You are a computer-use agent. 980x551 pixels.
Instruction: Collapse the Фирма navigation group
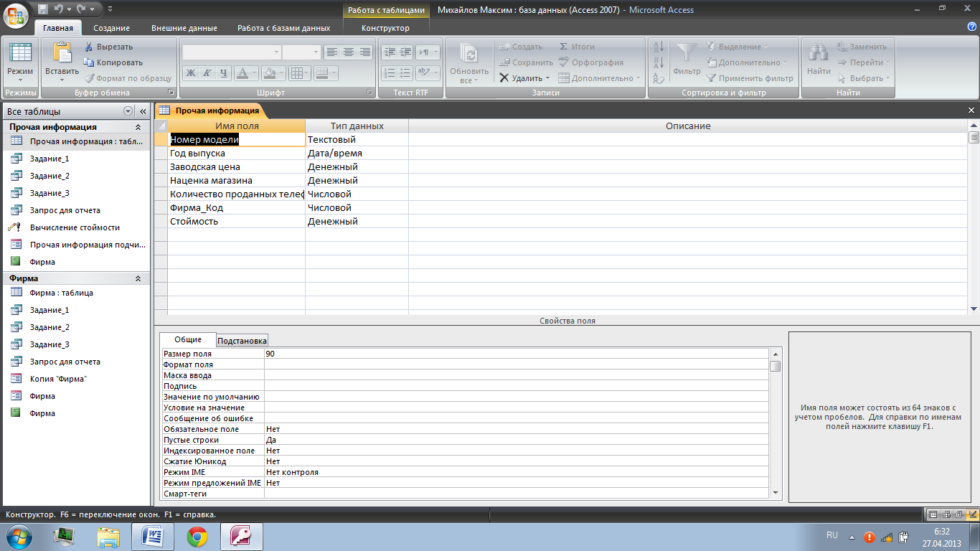[x=138, y=278]
